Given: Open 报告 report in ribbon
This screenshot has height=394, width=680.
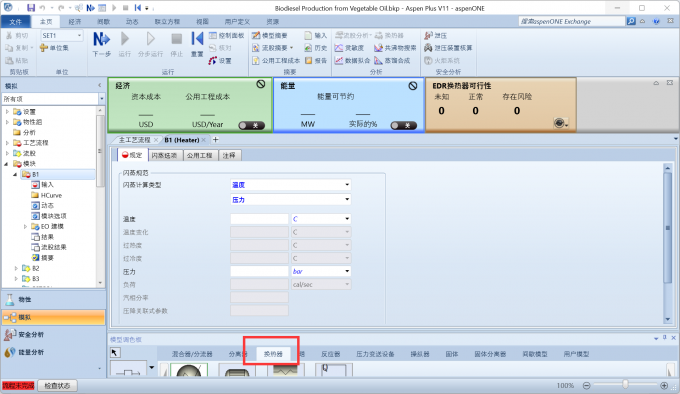Looking at the screenshot, I should [x=316, y=61].
